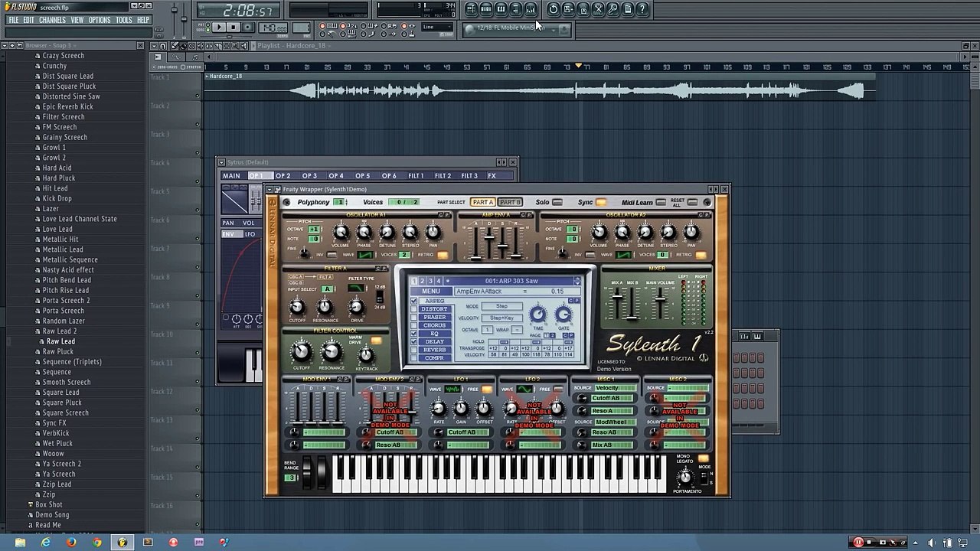The height and width of the screenshot is (551, 980).
Task: Open LFO 1 Cutoff AB destination dropdown
Action: (x=467, y=432)
